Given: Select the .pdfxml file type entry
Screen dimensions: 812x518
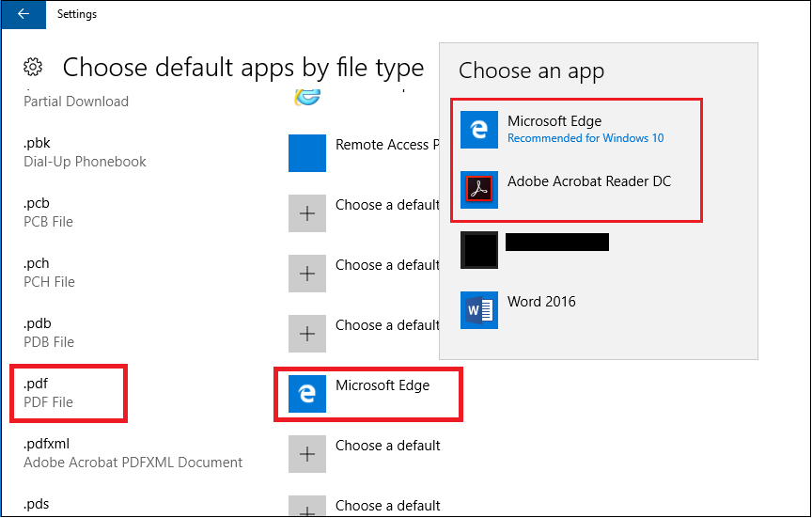Looking at the screenshot, I should point(47,444).
